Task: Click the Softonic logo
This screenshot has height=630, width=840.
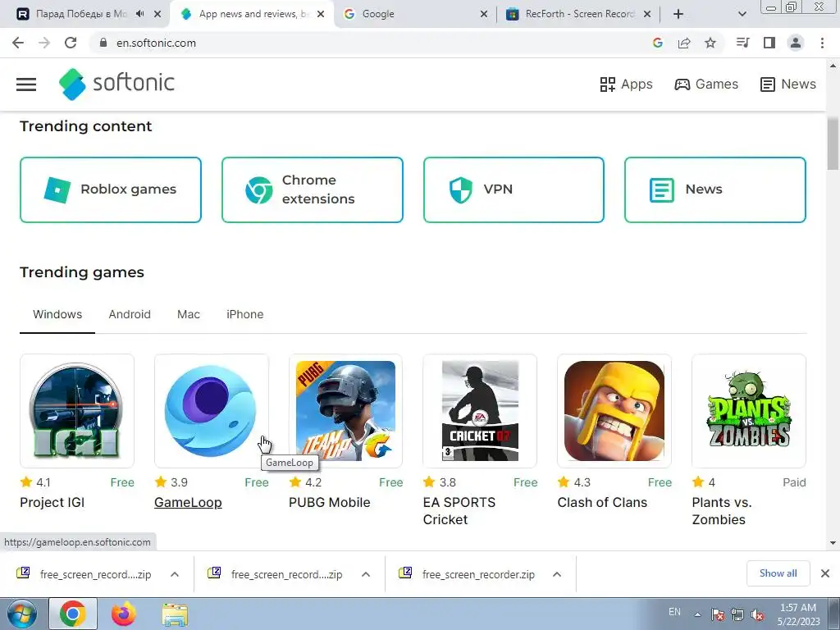Action: pos(116,84)
